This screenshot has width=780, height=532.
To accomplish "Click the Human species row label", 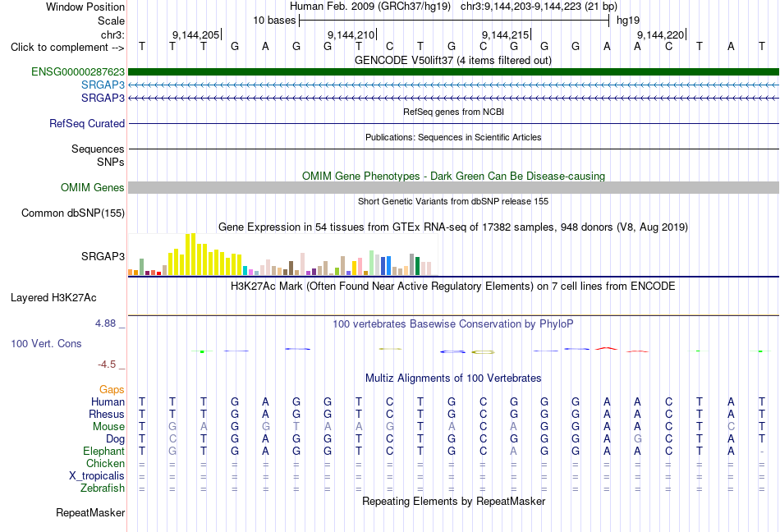I will coord(108,401).
